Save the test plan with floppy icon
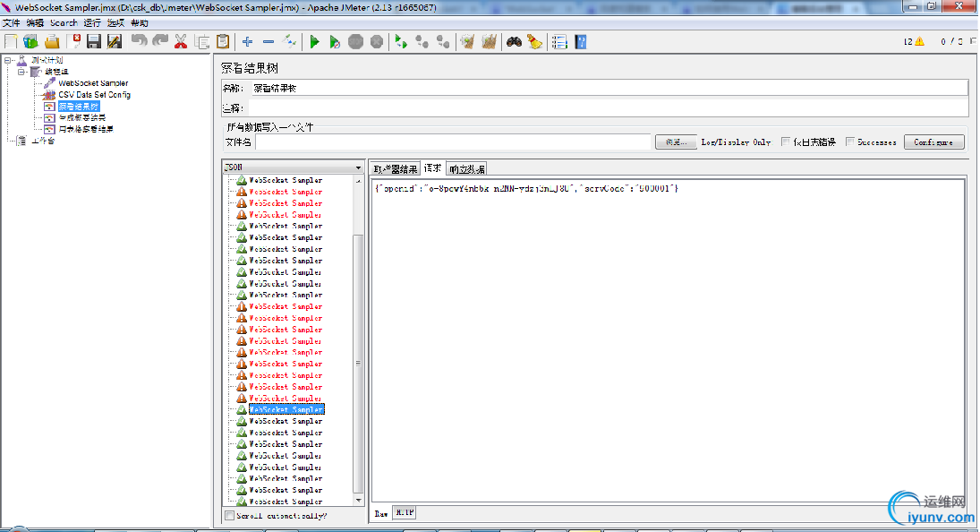The width and height of the screenshot is (980, 532). tap(94, 42)
